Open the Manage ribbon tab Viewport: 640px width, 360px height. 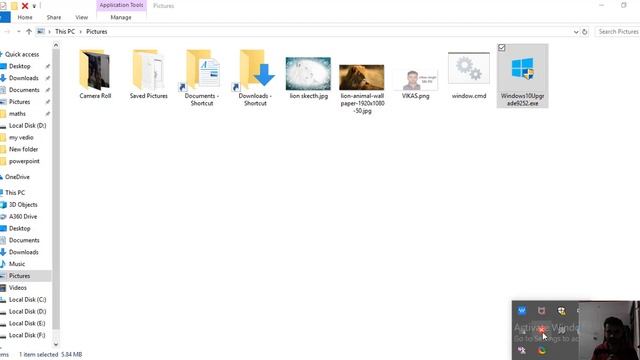(x=121, y=18)
